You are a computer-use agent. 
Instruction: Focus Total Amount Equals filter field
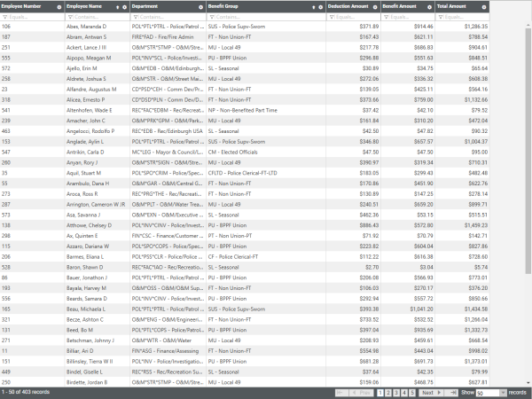coord(465,17)
